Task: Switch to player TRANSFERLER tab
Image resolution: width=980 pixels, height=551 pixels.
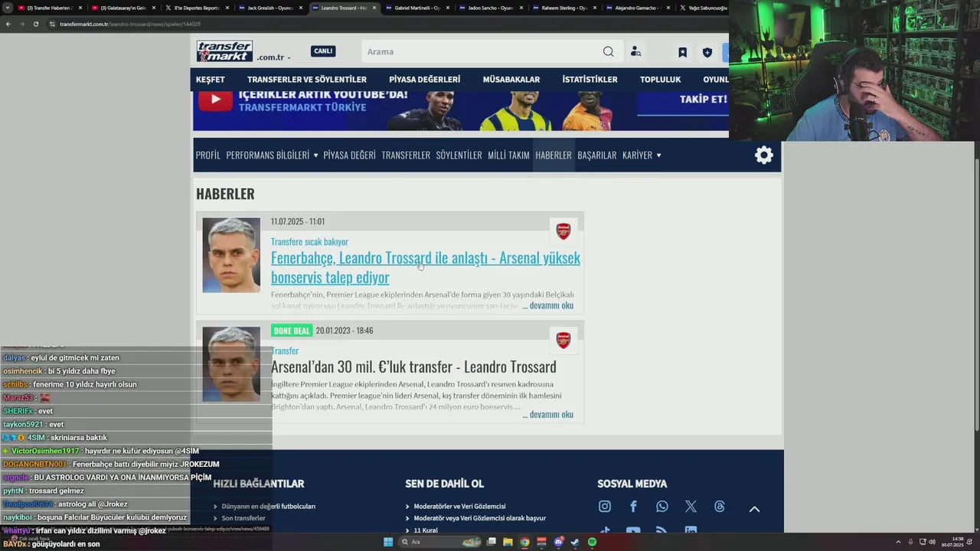Action: coord(406,155)
